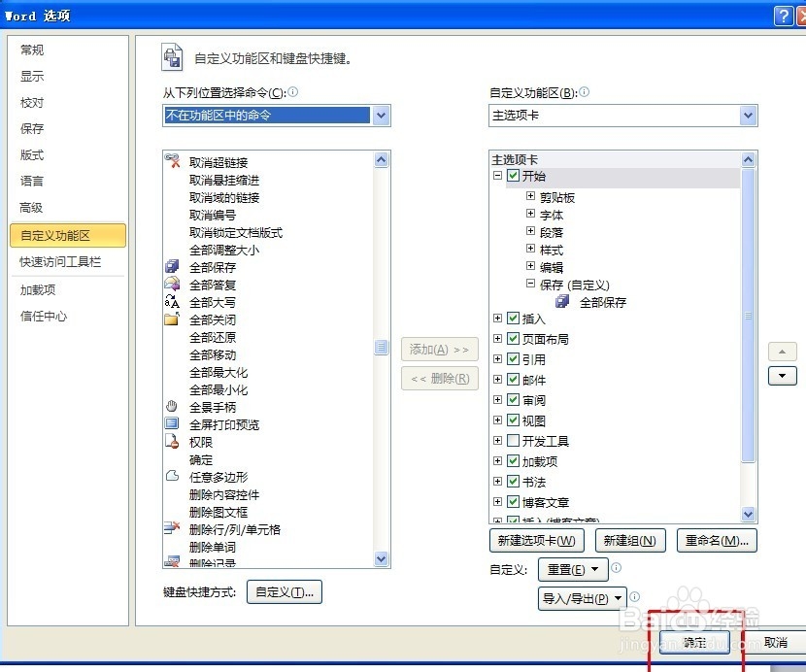Open the 不在功能区中的命令 dropdown
The height and width of the screenshot is (672, 806).
click(x=381, y=116)
